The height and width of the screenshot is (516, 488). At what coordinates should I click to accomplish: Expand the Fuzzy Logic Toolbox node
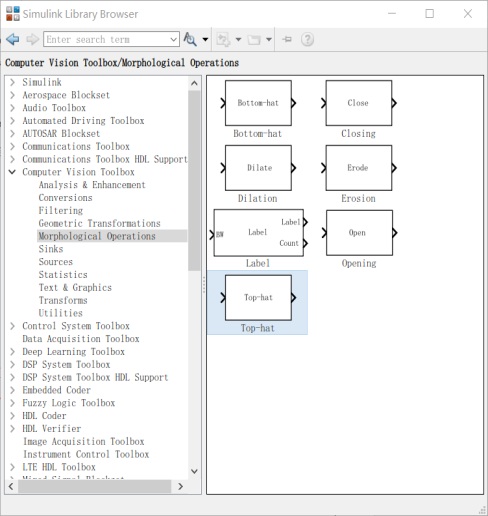click(x=12, y=403)
